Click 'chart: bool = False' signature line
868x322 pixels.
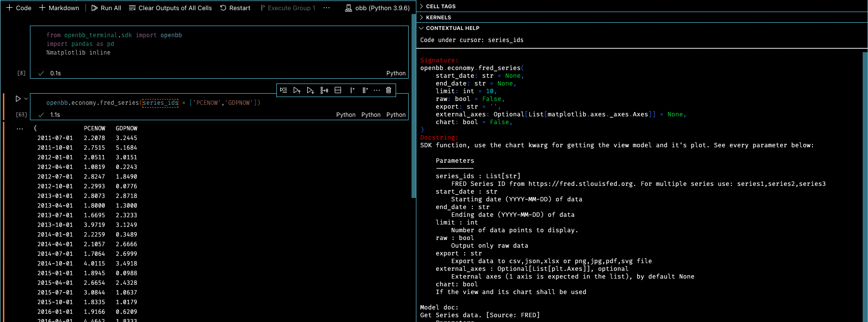click(474, 122)
